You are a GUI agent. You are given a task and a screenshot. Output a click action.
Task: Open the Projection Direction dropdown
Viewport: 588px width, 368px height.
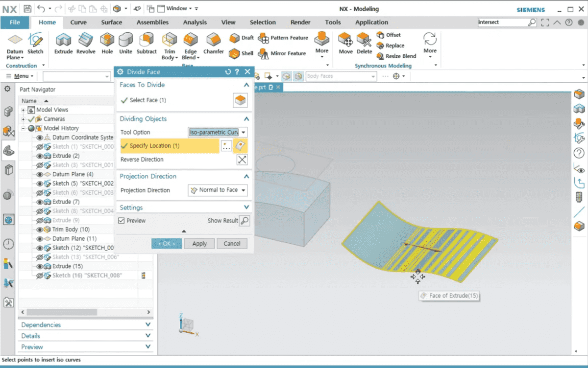coord(218,190)
